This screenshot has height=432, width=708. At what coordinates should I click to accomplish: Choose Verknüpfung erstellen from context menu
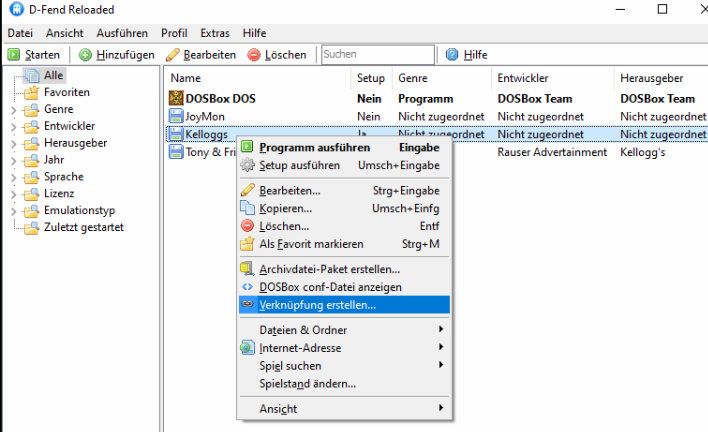[317, 305]
